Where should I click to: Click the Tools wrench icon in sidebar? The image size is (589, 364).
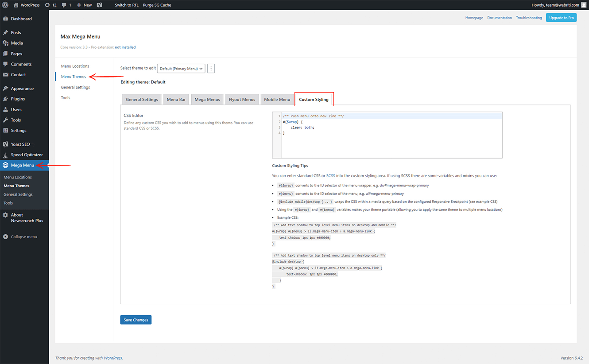pyautogui.click(x=5, y=120)
